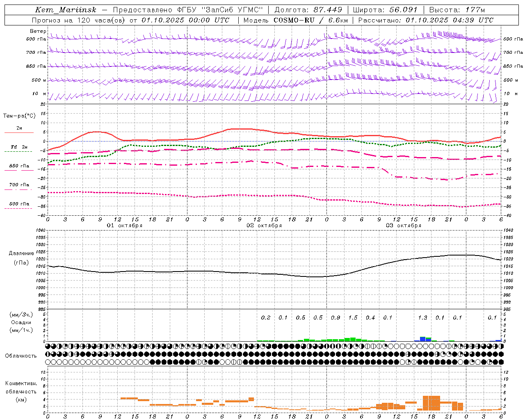Screen dimensions: 525x420
Task: Click the date label "03 октября"
Action: pos(404,226)
